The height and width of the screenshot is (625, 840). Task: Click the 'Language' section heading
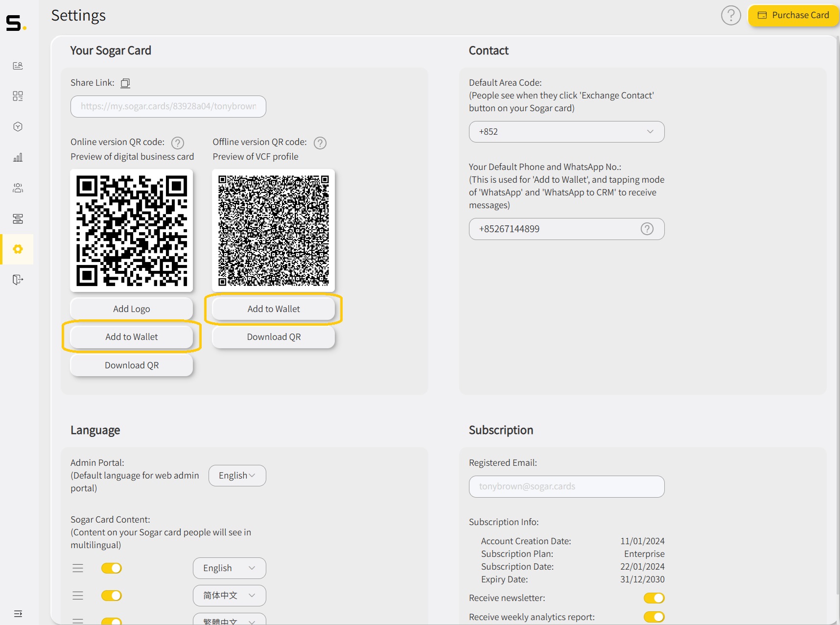click(x=95, y=430)
